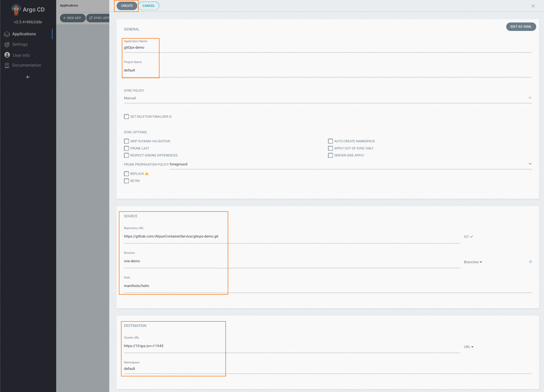Open the URL destination type dropdown

click(x=468, y=347)
